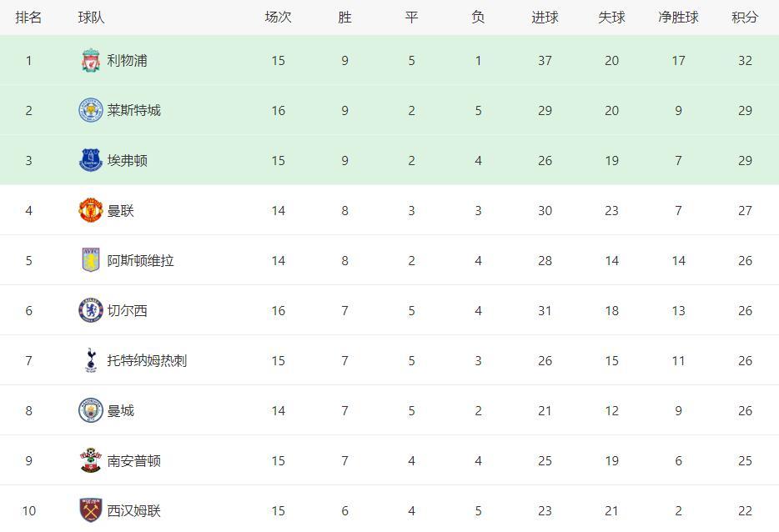The width and height of the screenshot is (779, 532).
Task: Click the 南安普顿 team name
Action: 133,461
